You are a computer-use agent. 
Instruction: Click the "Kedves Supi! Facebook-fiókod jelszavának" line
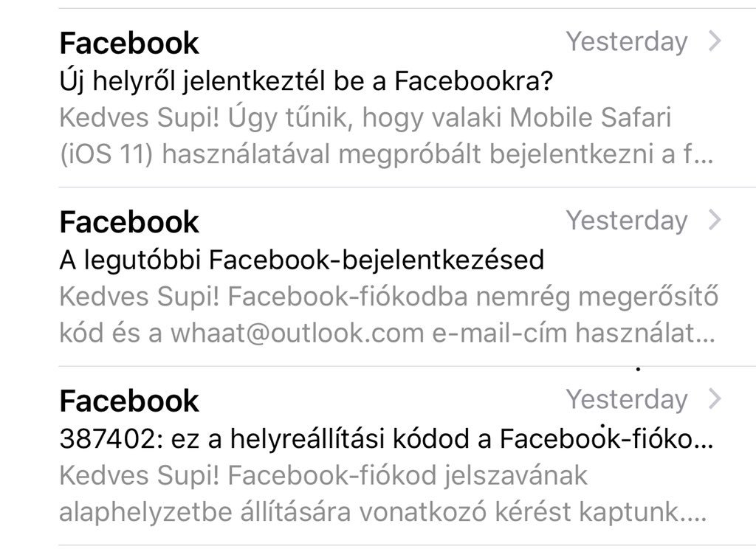point(323,476)
